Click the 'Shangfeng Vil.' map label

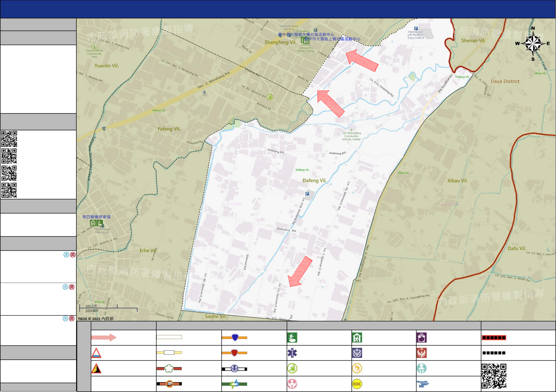coord(280,42)
